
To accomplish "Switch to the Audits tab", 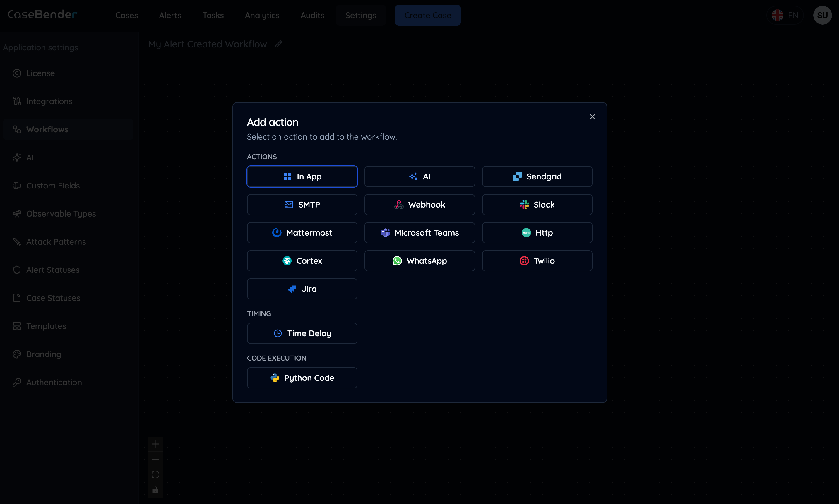I will [312, 15].
